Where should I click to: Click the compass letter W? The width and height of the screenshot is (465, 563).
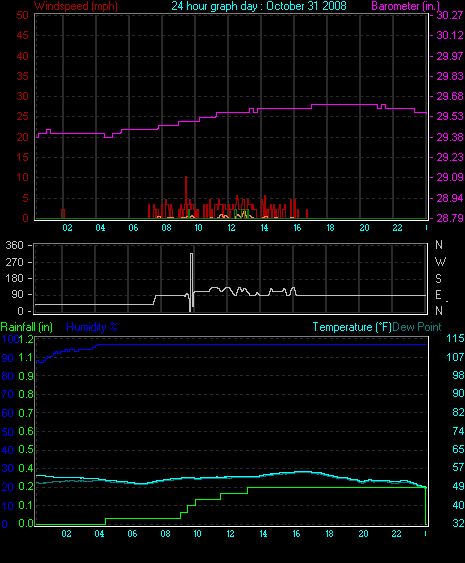click(x=440, y=262)
